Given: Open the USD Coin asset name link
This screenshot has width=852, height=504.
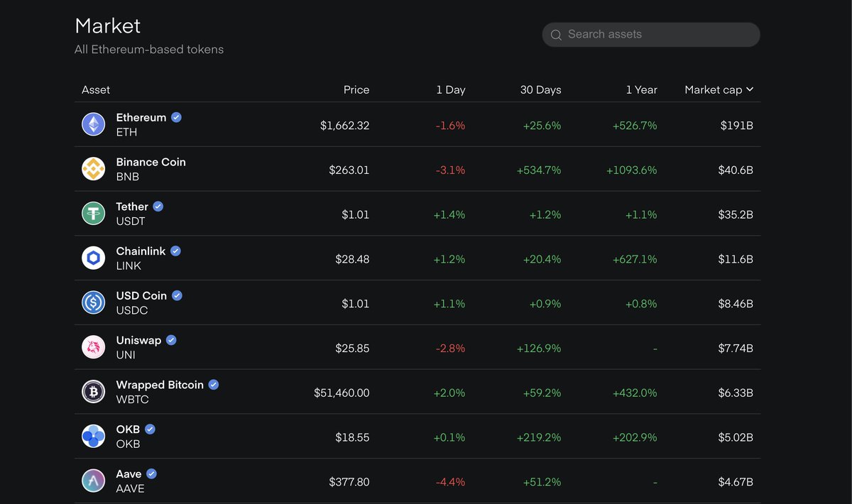Looking at the screenshot, I should [x=141, y=295].
